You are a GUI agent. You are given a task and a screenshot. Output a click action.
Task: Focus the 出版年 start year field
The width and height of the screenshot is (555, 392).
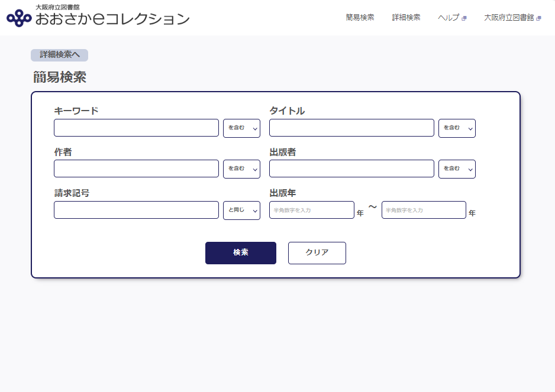coord(312,210)
